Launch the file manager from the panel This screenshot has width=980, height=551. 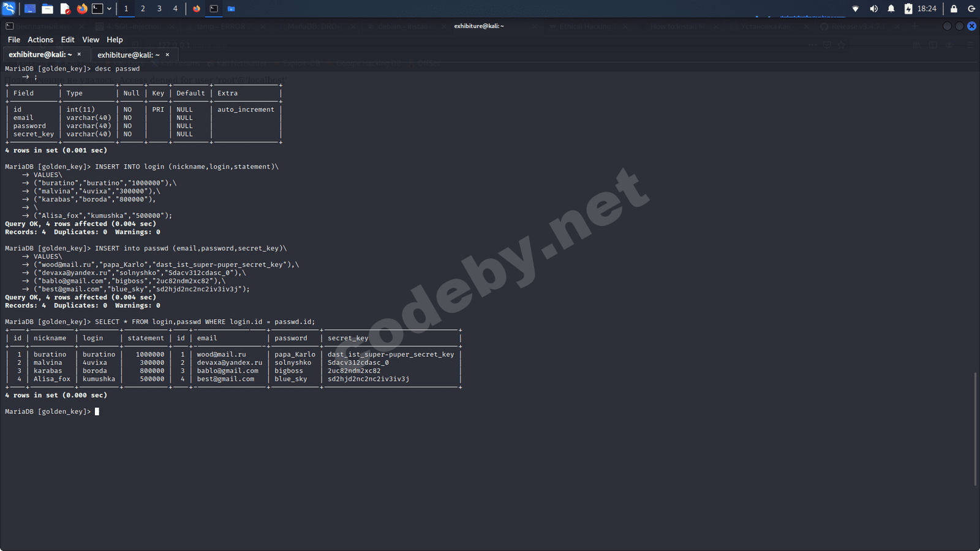[47, 9]
